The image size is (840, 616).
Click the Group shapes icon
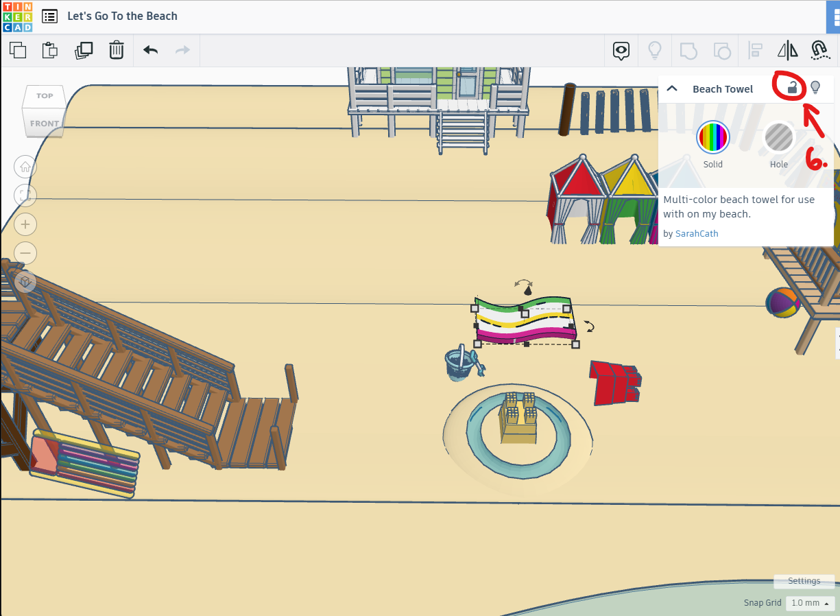[688, 50]
